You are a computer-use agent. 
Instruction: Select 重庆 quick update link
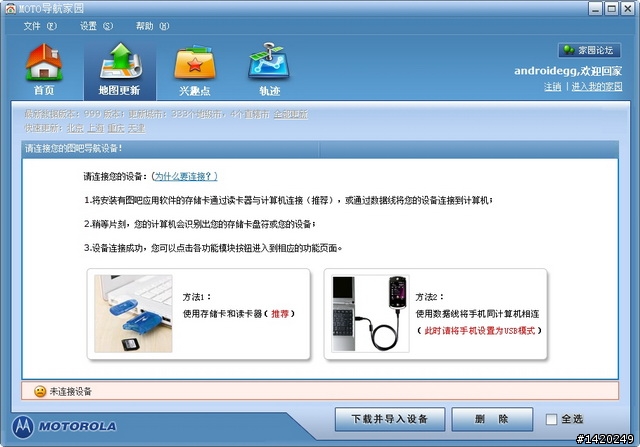116,128
